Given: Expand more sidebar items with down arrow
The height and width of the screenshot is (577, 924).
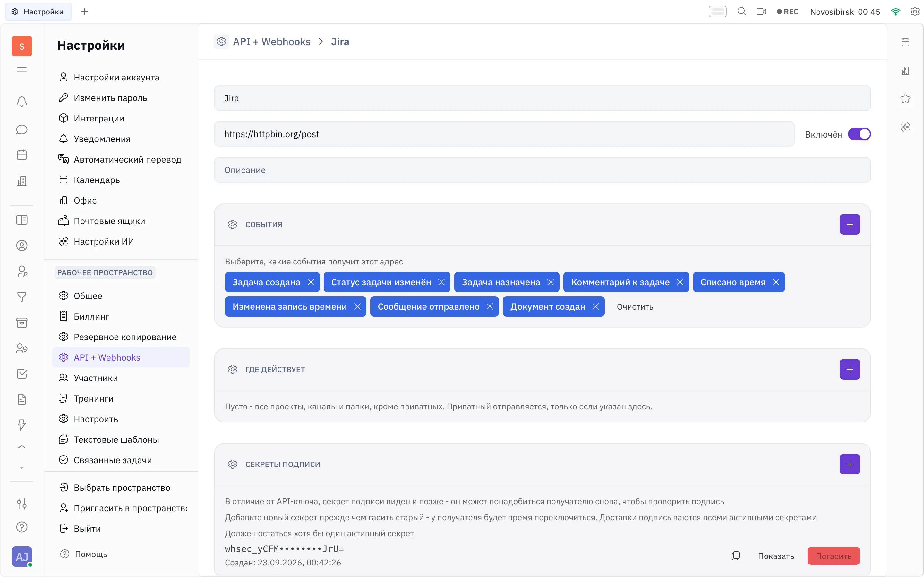Looking at the screenshot, I should point(22,468).
